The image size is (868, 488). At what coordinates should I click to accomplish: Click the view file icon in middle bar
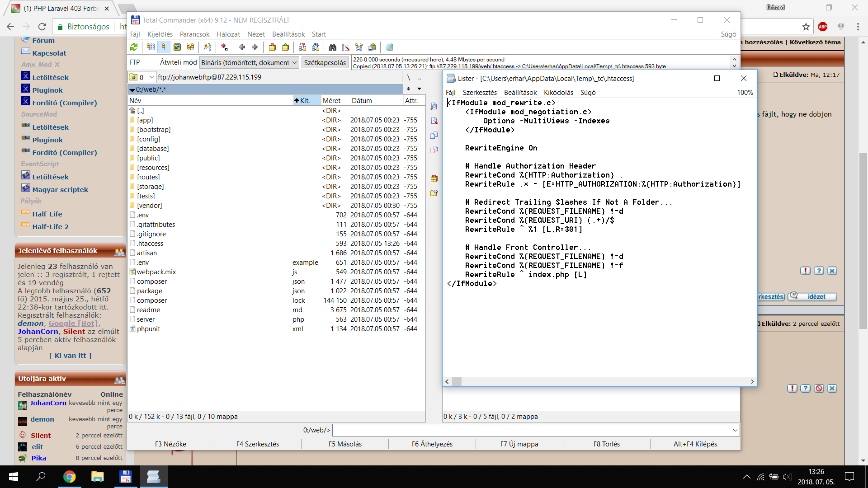434,106
